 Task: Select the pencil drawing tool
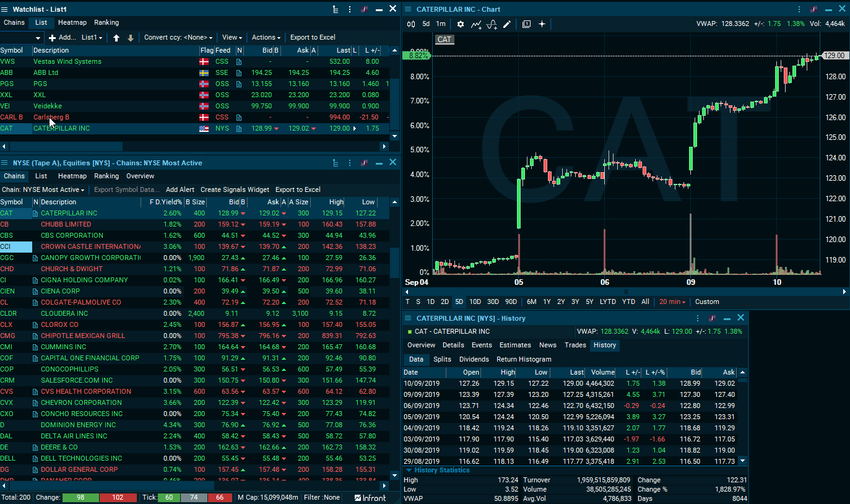(x=507, y=24)
